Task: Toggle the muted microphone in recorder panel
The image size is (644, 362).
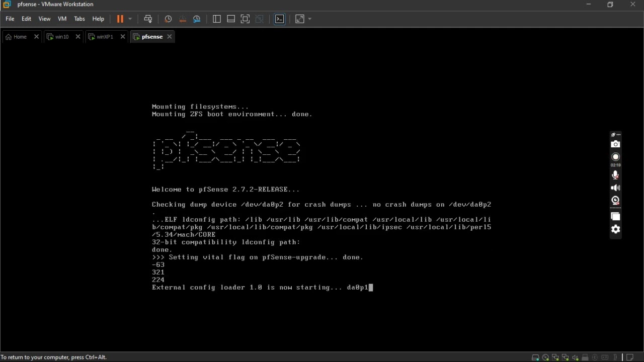Action: 615,175
